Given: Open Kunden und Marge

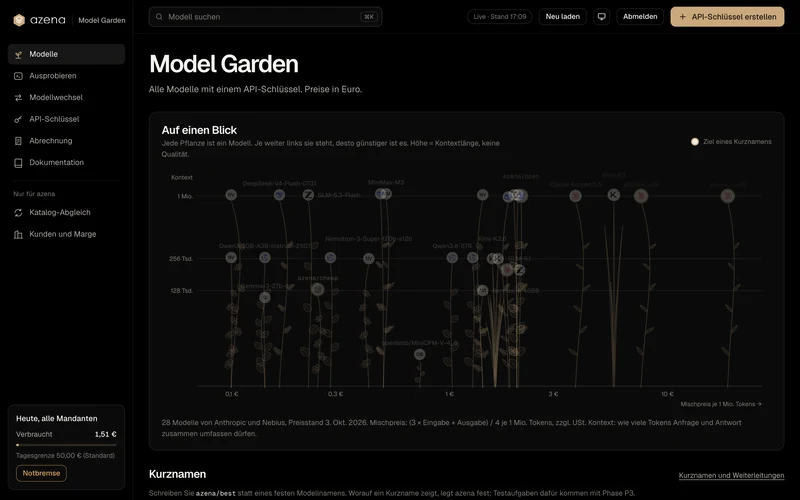Looking at the screenshot, I should (66, 234).
